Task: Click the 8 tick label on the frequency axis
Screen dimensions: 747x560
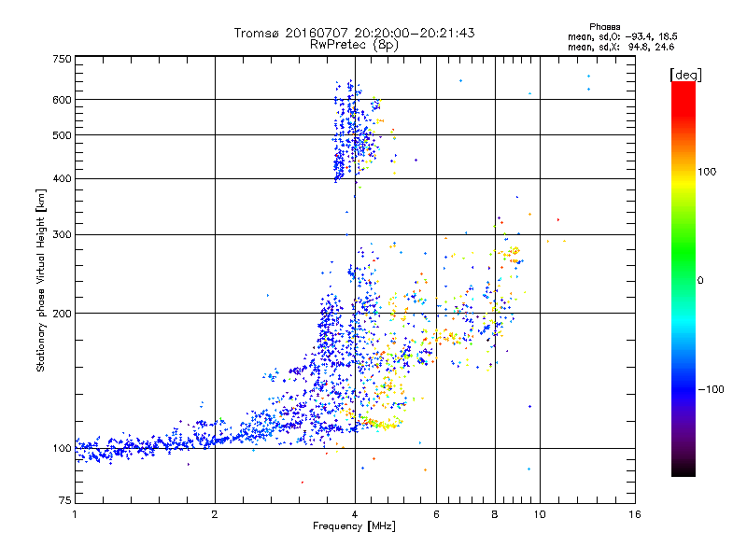Action: pos(495,514)
